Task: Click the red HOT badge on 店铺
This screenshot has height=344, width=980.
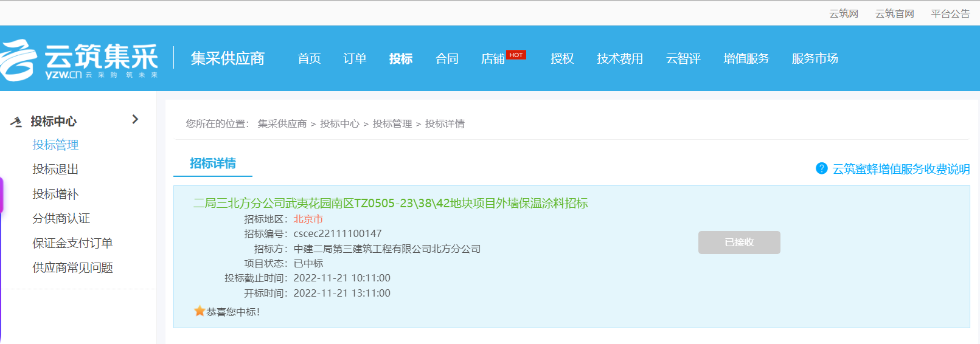Action: click(516, 55)
